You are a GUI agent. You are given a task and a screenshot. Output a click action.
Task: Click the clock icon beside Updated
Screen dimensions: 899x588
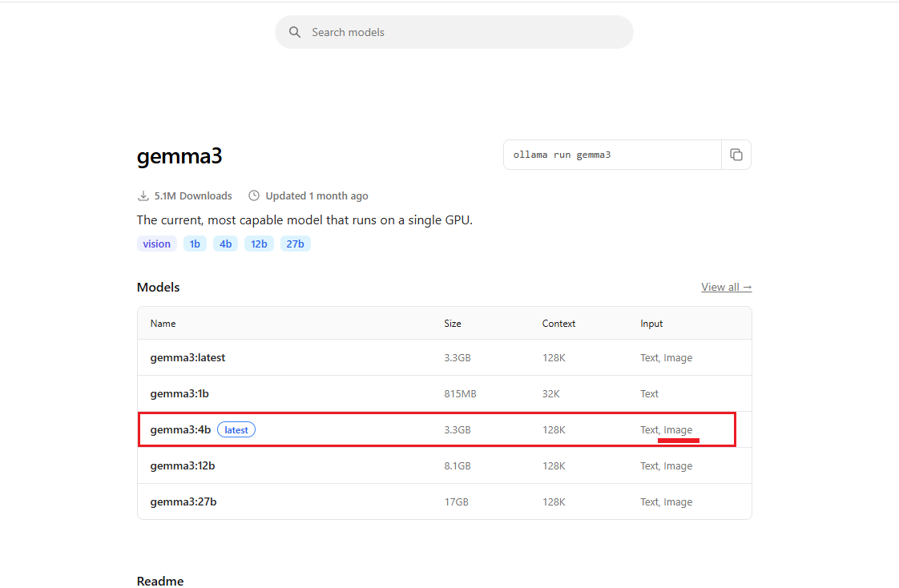254,196
